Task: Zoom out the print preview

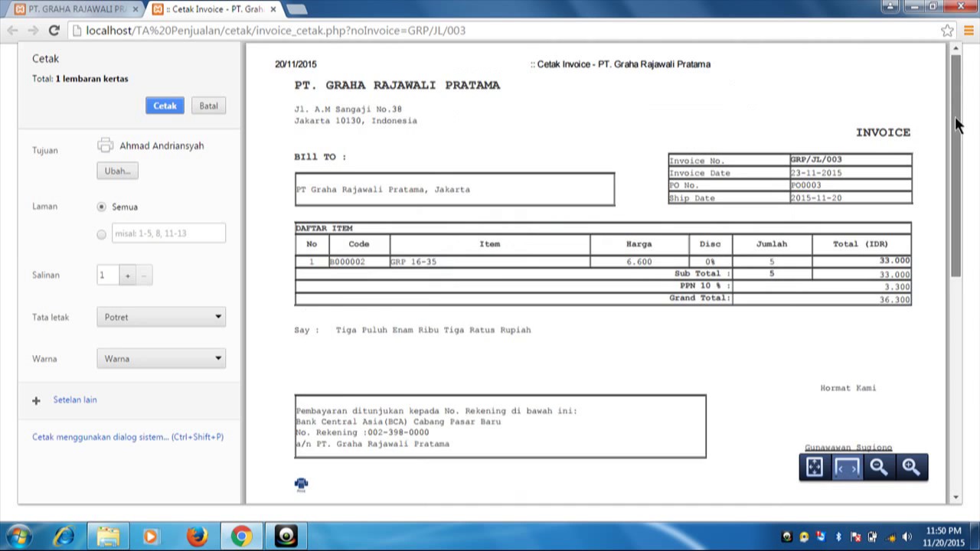Action: pos(879,467)
